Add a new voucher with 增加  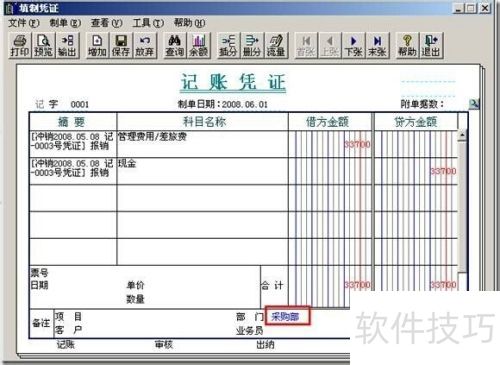(x=97, y=46)
